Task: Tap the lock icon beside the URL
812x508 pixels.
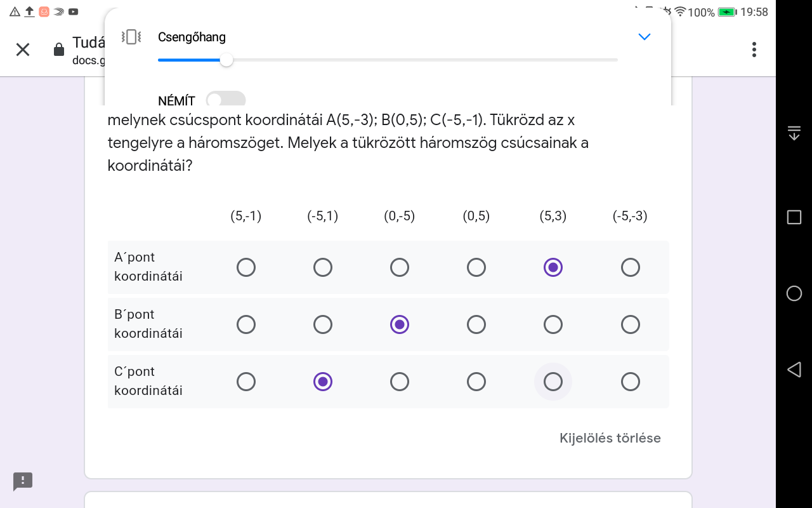Action: [59, 50]
